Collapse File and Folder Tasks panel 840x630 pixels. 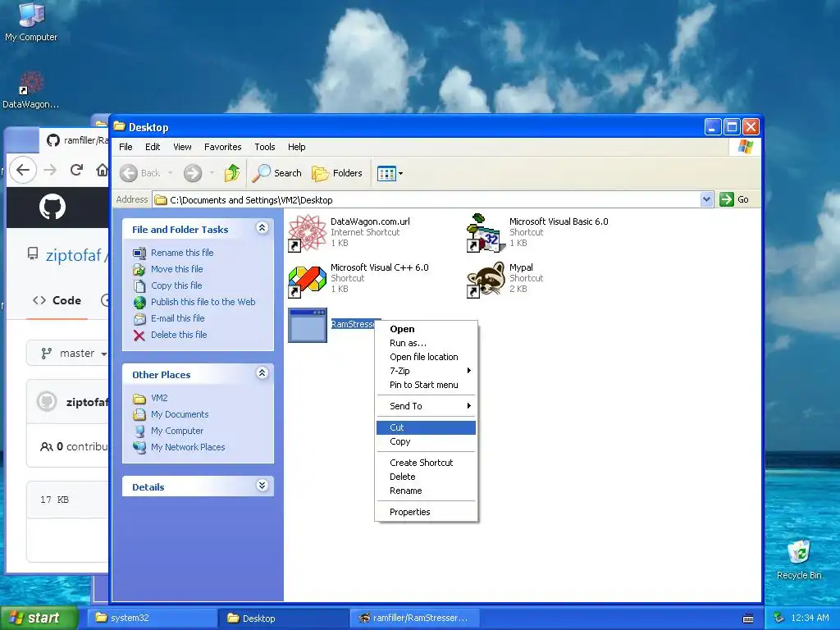pos(262,228)
